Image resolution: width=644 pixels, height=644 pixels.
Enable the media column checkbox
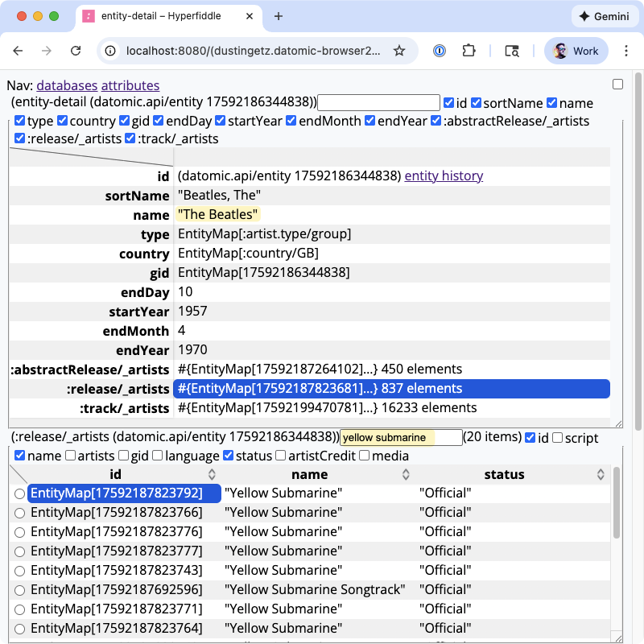(x=364, y=455)
